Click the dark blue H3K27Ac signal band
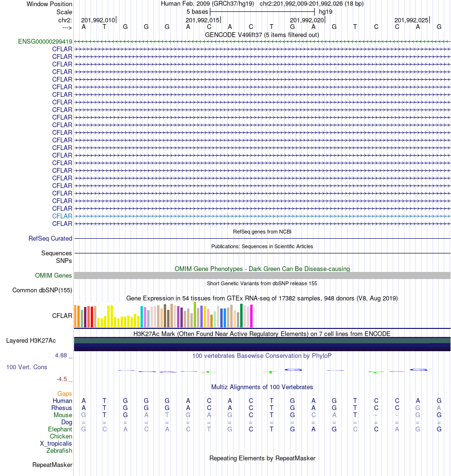Image resolution: width=451 pixels, height=476 pixels. point(262,347)
